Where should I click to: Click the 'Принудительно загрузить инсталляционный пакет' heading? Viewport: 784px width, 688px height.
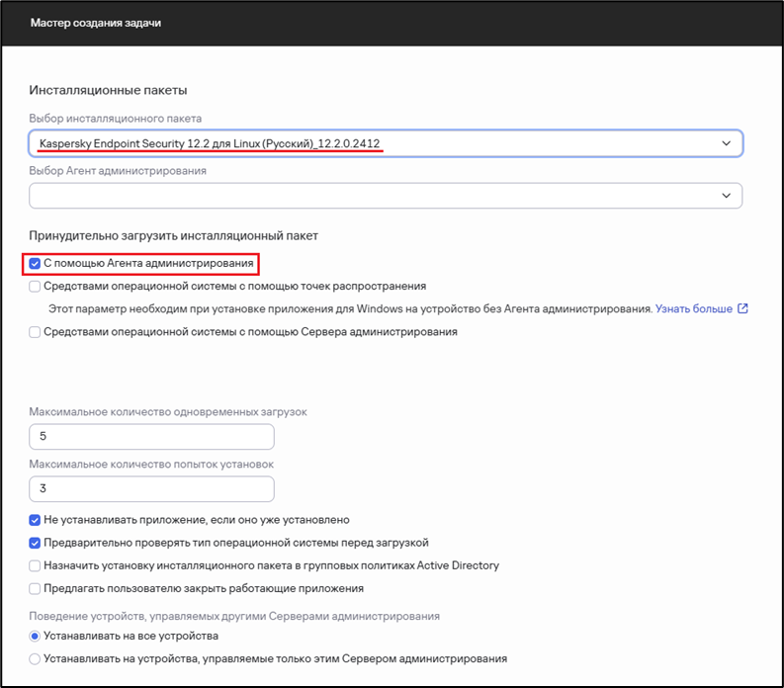pos(173,235)
